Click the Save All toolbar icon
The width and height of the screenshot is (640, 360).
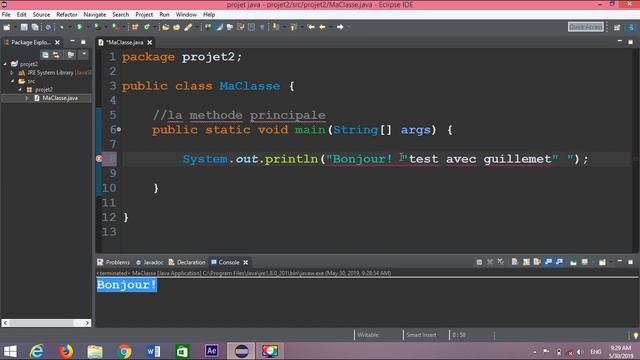pyautogui.click(x=35, y=27)
